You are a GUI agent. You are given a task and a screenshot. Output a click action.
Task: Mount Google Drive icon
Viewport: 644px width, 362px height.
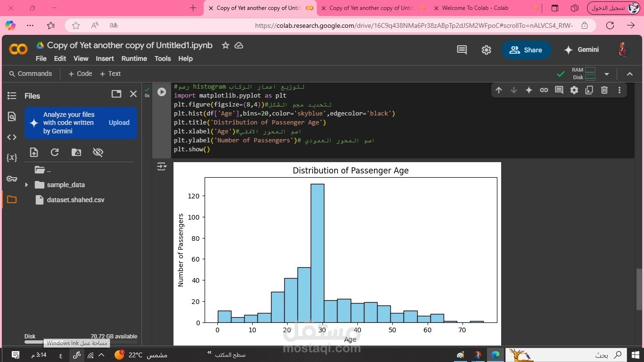click(x=76, y=152)
